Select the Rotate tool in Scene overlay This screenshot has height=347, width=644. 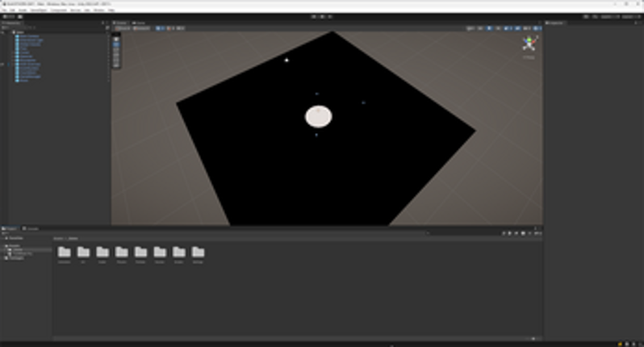click(116, 49)
